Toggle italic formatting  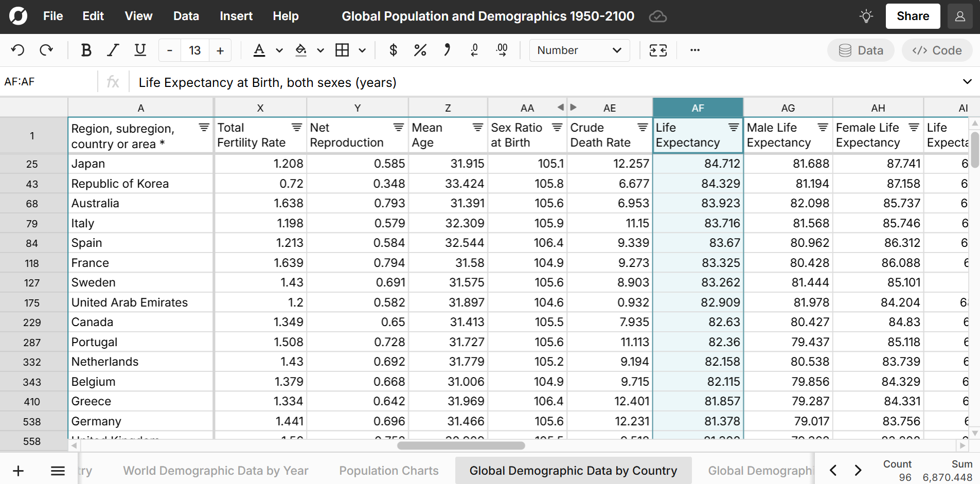click(x=113, y=50)
